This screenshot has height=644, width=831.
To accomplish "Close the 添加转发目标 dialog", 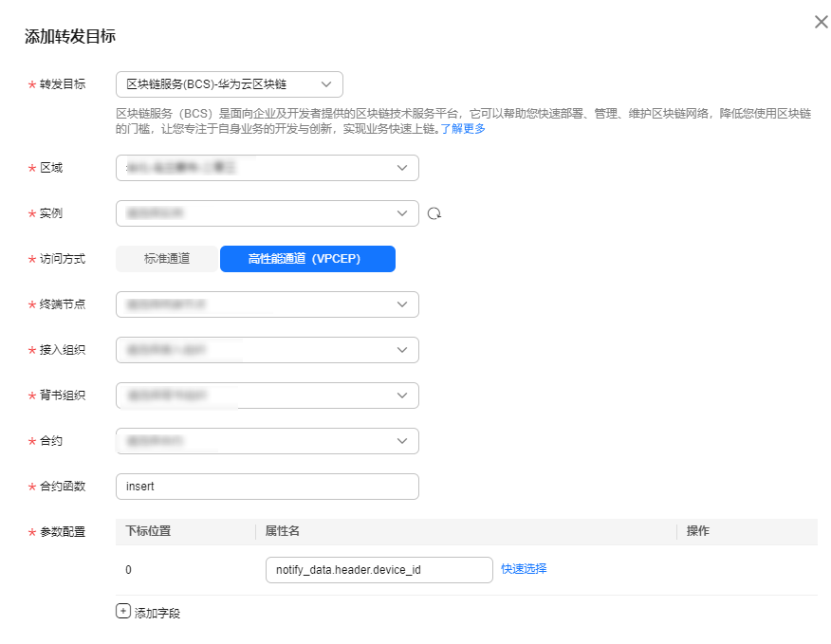I will click(x=821, y=22).
